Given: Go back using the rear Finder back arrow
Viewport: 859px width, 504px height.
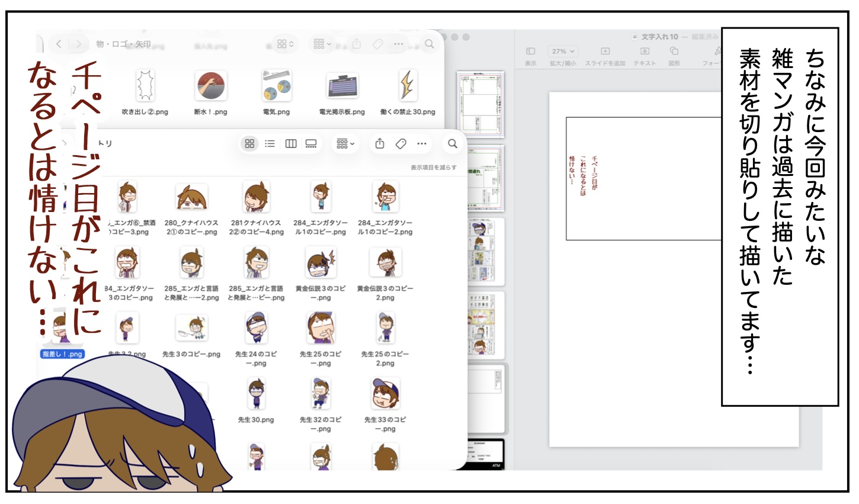Looking at the screenshot, I should (59, 44).
